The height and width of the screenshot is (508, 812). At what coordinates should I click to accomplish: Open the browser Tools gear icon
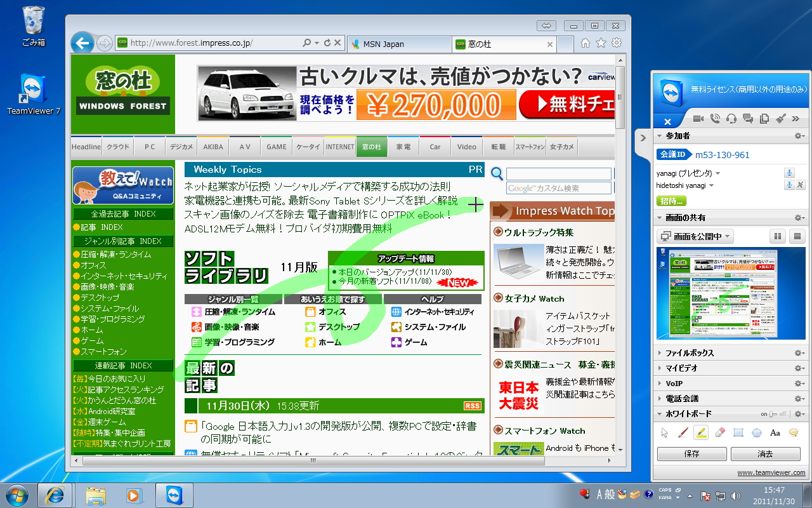click(617, 43)
